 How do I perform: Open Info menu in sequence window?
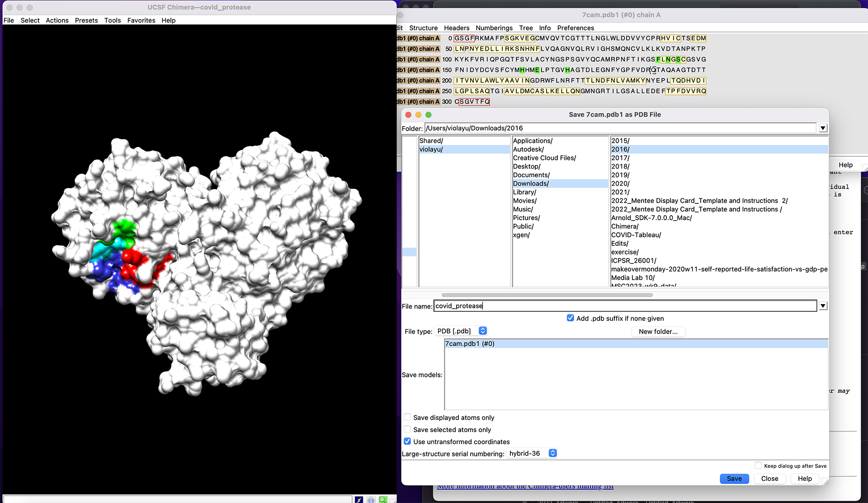[x=545, y=28]
